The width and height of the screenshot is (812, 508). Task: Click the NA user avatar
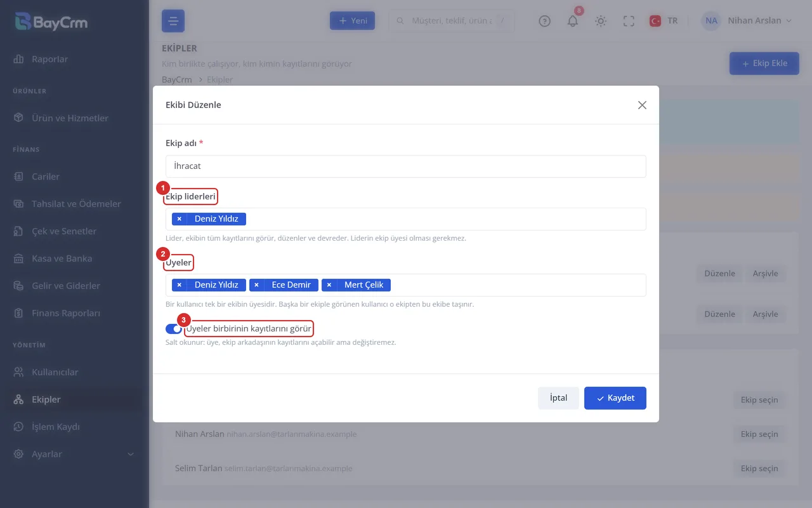[x=711, y=21]
